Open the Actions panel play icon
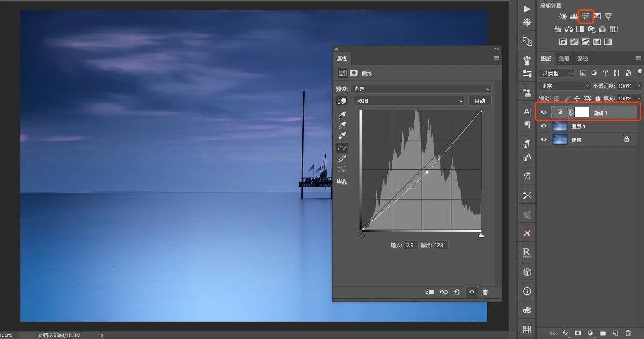The height and width of the screenshot is (339, 644). (527, 9)
